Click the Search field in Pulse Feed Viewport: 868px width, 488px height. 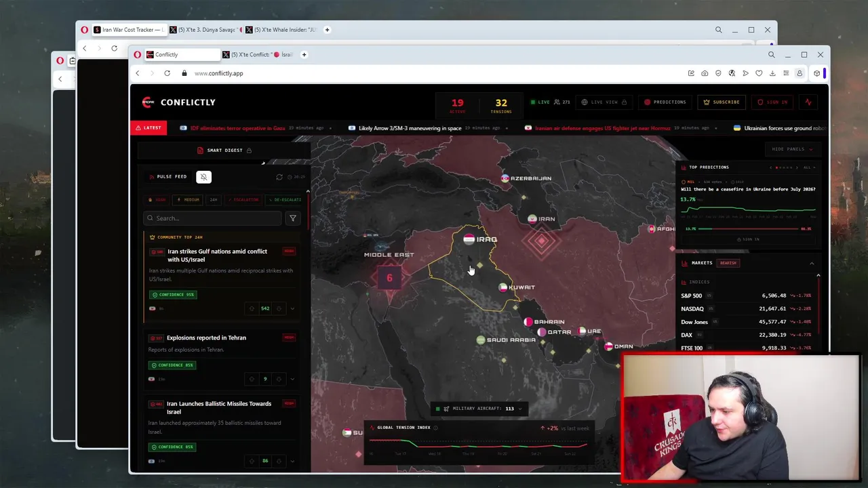tap(212, 218)
